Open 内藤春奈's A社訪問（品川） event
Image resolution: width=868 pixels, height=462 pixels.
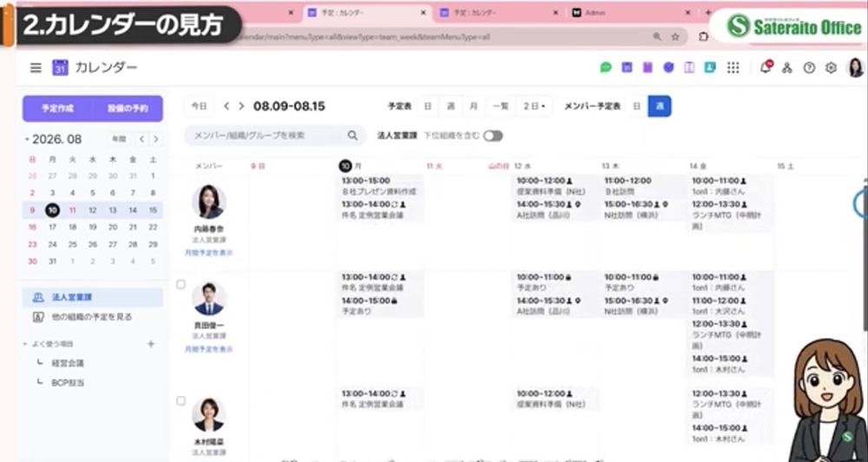pyautogui.click(x=556, y=210)
